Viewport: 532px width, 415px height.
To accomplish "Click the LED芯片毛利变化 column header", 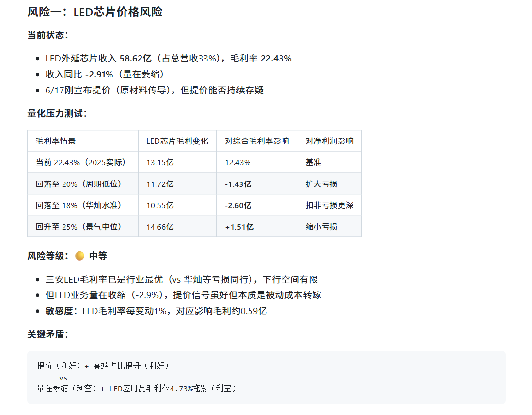I will pos(177,141).
